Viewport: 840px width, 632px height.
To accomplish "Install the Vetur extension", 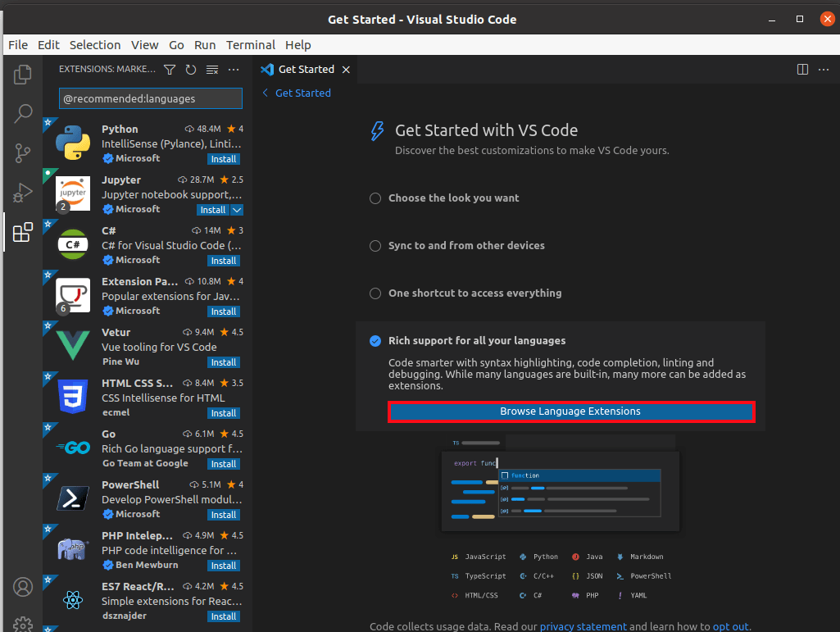I will click(224, 363).
